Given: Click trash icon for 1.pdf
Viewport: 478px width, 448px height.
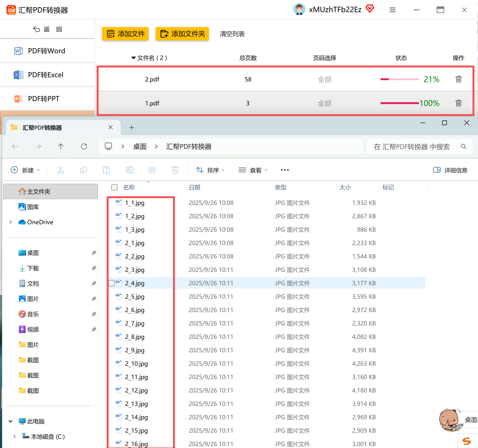Looking at the screenshot, I should click(x=458, y=103).
